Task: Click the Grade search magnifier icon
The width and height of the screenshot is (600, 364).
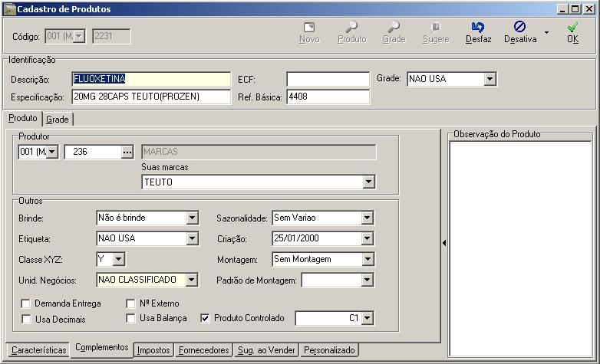Action: coord(394,27)
